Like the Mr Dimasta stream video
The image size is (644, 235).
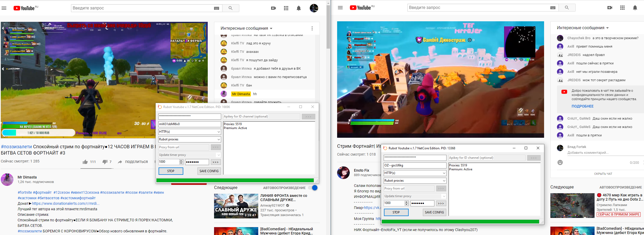point(85,162)
